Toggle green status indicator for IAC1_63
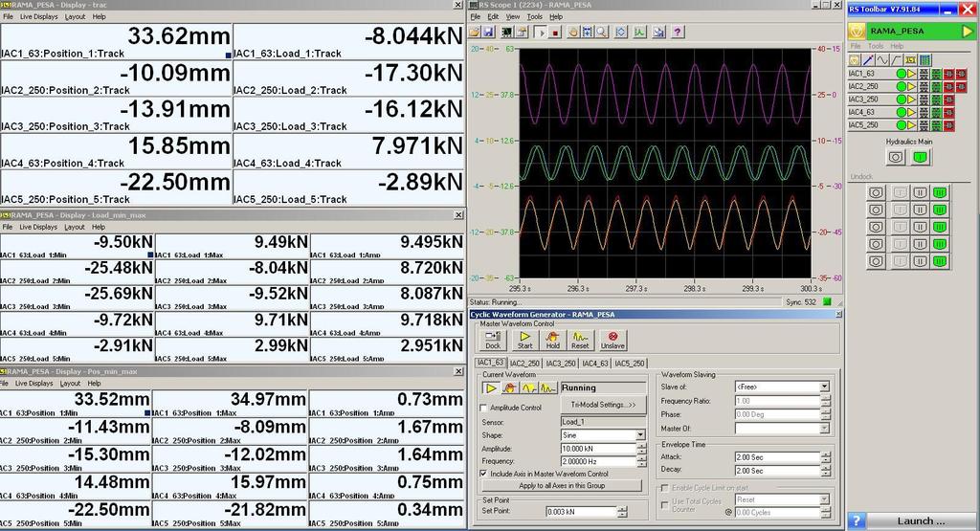 pos(901,74)
